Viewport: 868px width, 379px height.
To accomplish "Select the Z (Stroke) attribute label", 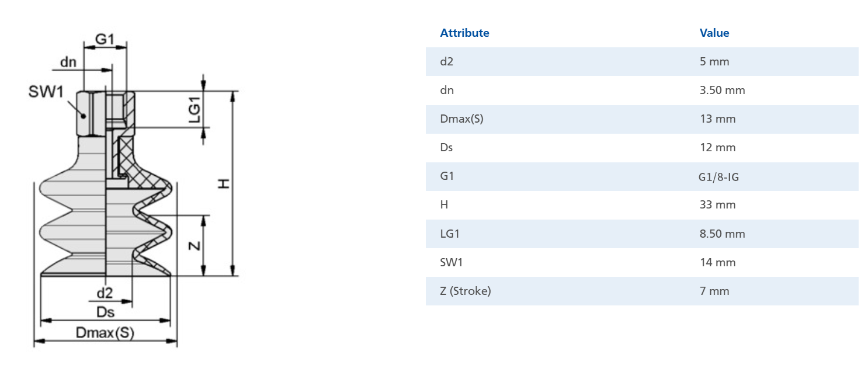I will coord(465,291).
